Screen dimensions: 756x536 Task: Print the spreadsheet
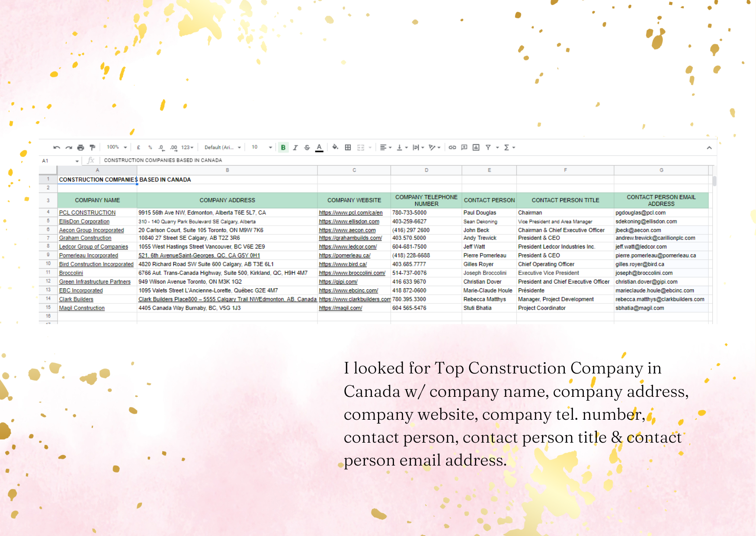(x=80, y=147)
